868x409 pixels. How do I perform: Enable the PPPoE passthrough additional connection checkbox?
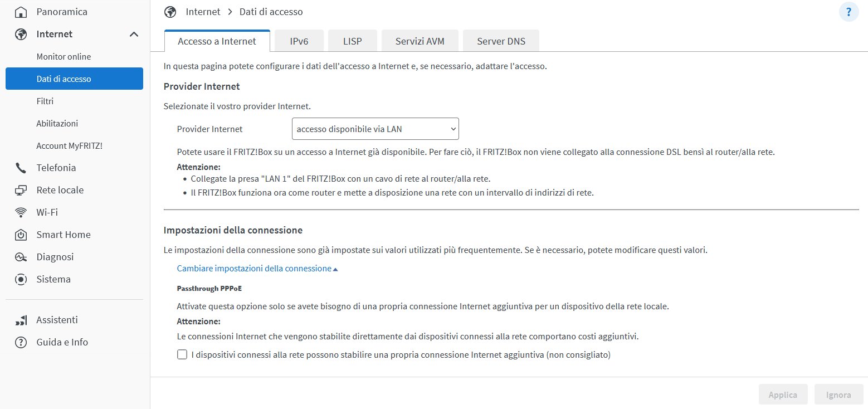(x=182, y=354)
